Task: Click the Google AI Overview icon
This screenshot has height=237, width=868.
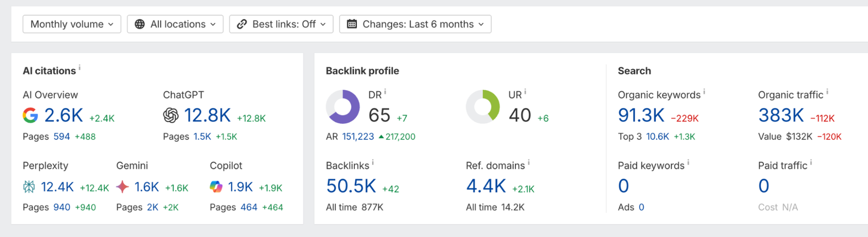Action: [x=30, y=115]
